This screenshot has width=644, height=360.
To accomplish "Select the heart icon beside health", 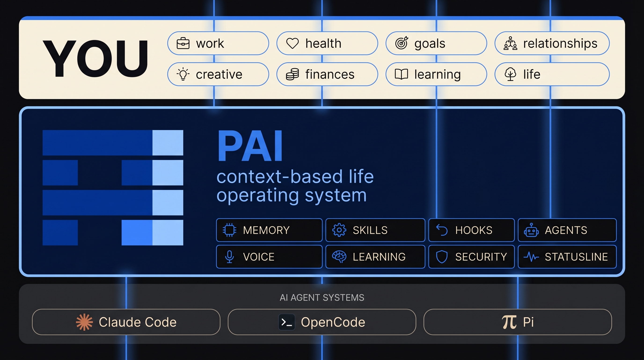I will [293, 43].
